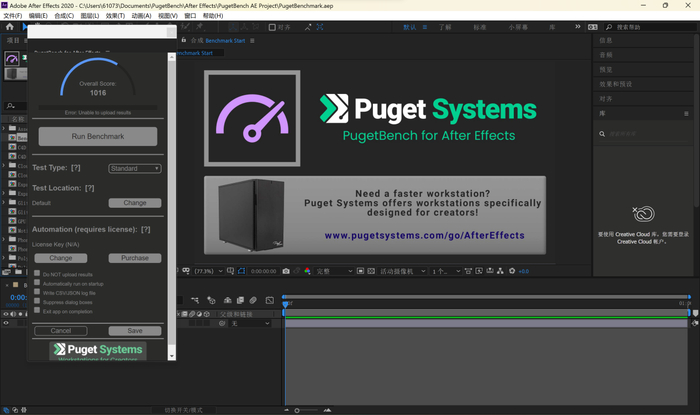Open the viewer magnification (77.3%) dropdown
This screenshot has height=415, width=700.
pos(208,271)
